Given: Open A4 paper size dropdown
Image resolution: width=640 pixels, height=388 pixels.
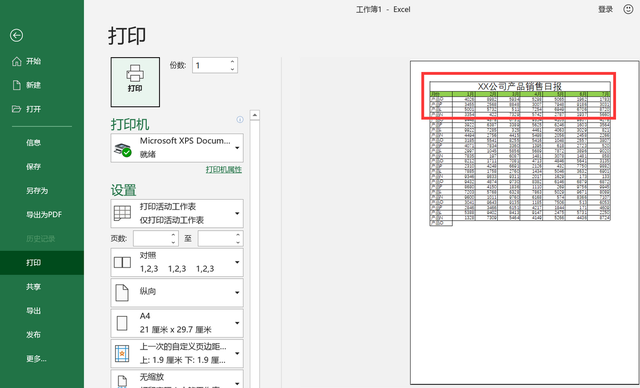Looking at the screenshot, I should pyautogui.click(x=177, y=323).
